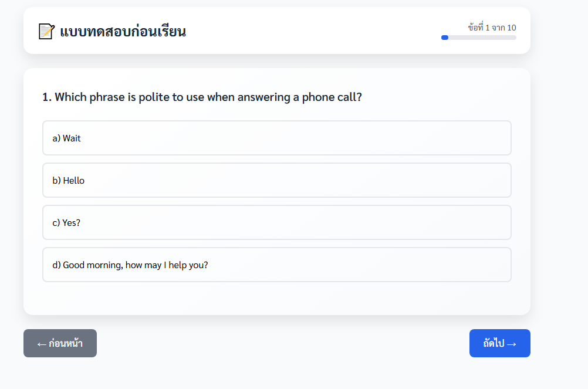Click the left arrow on ก่อนหน้า button
Image resolution: width=588 pixels, height=389 pixels.
[42, 344]
